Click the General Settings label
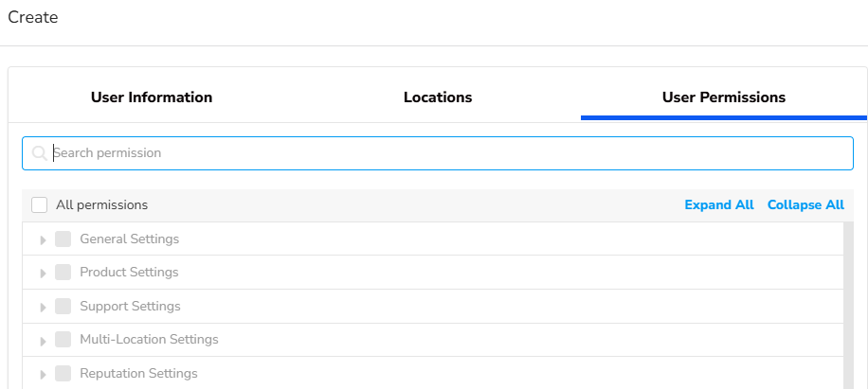This screenshot has height=389, width=868. click(130, 239)
